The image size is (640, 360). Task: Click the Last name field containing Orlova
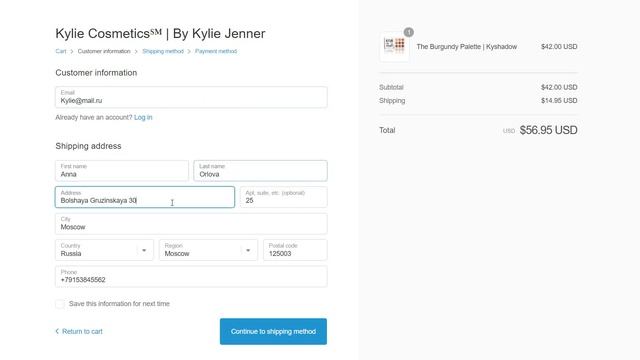[260, 171]
